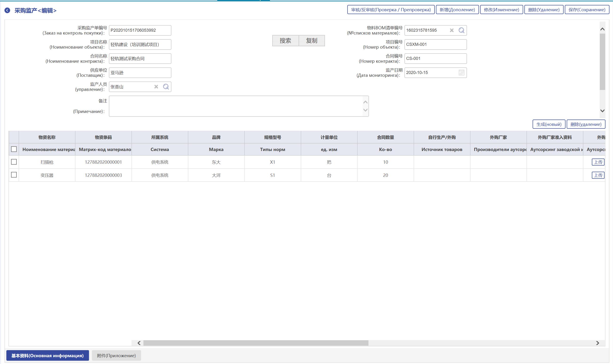This screenshot has width=613, height=364.
Task: Select the 变压器 row checkbox
Action: coord(14,175)
